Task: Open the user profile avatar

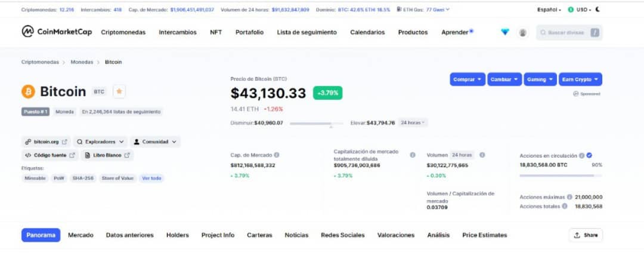Action: tap(522, 32)
